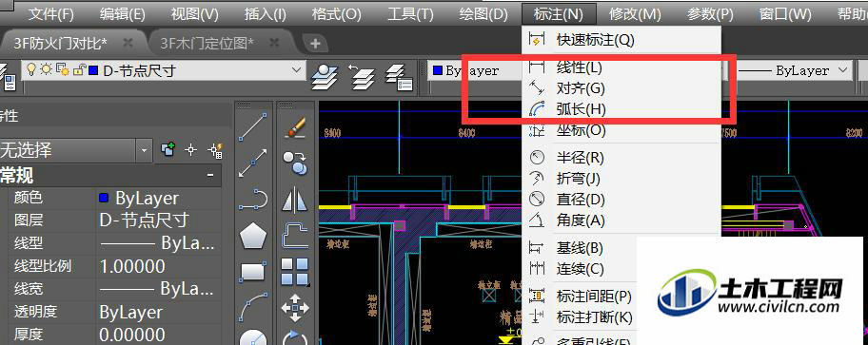
Task: Open the linetype ByLayer dropdown
Action: point(842,70)
